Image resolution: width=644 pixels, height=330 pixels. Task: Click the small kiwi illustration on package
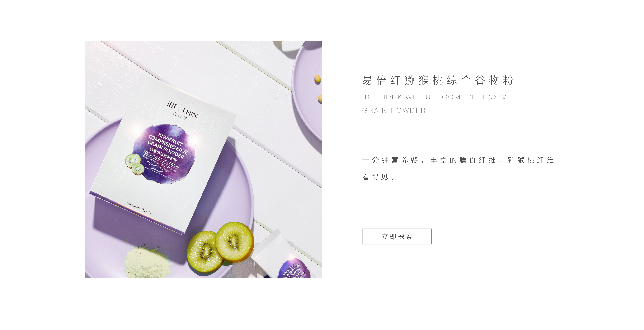point(135,164)
